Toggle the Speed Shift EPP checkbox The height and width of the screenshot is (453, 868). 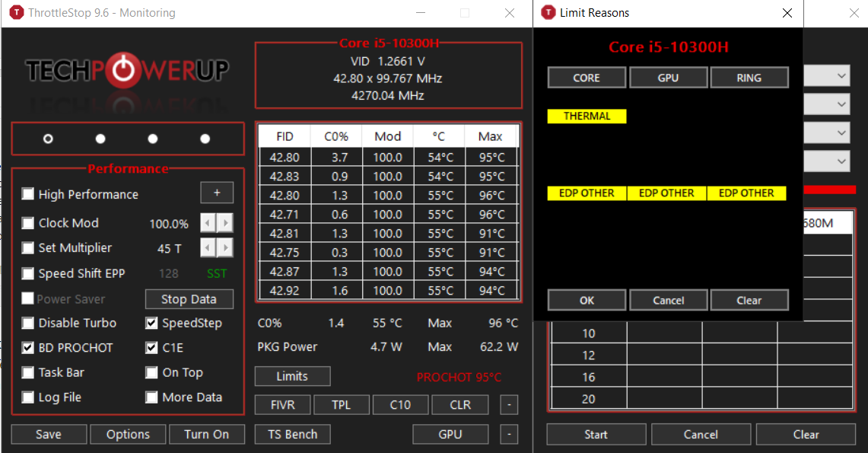click(27, 273)
